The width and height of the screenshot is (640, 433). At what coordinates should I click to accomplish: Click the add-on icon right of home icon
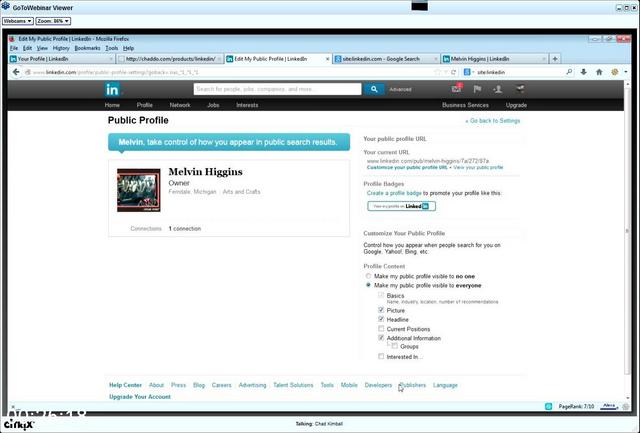pos(615,72)
